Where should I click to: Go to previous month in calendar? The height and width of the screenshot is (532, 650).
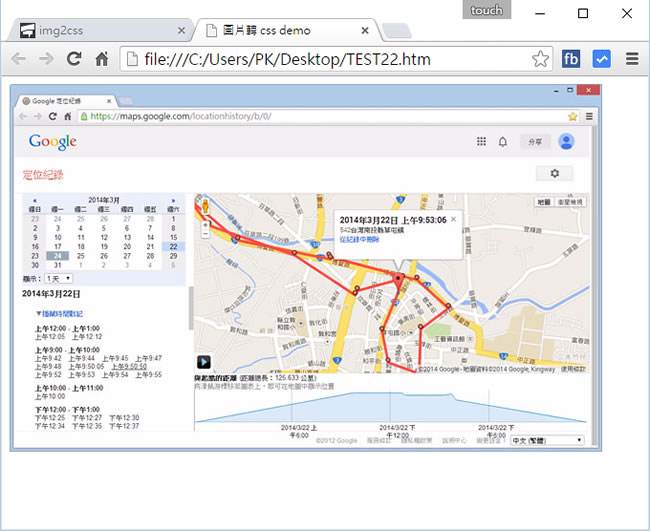pyautogui.click(x=34, y=200)
